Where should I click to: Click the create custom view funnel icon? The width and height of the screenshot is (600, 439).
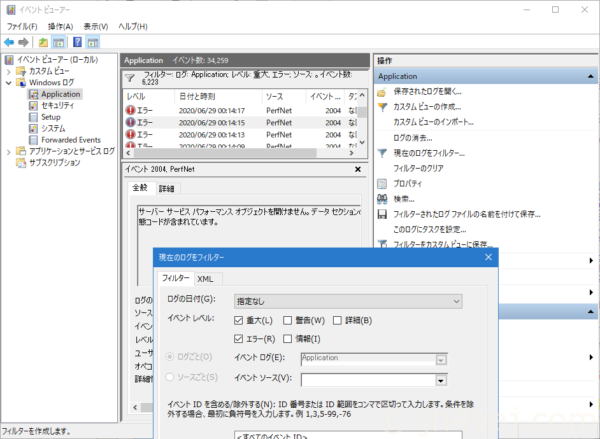pos(381,106)
